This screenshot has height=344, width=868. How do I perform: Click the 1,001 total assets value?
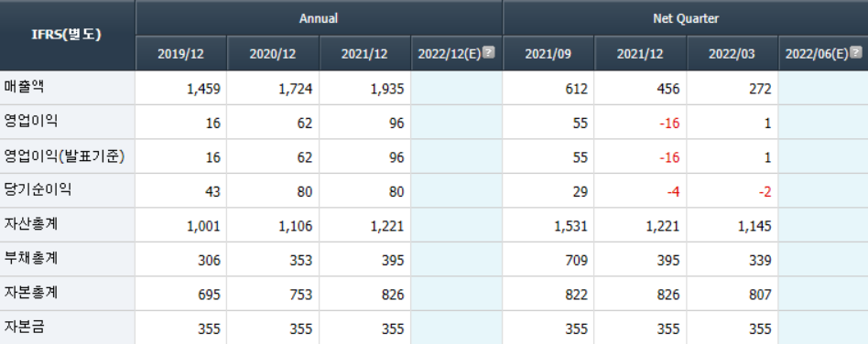pos(204,226)
